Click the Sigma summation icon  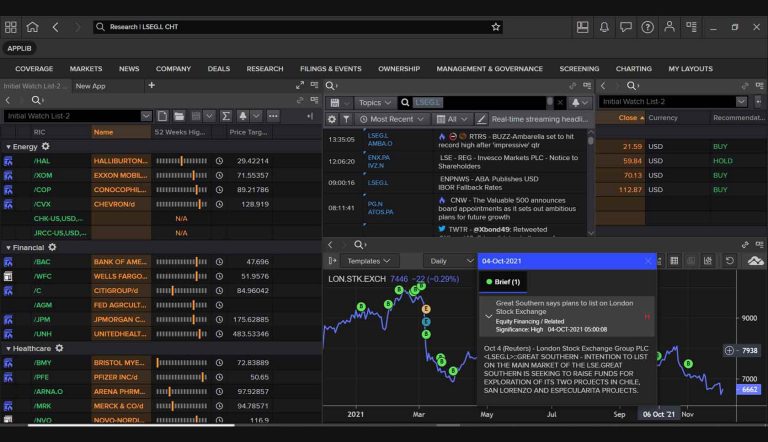click(x=225, y=116)
